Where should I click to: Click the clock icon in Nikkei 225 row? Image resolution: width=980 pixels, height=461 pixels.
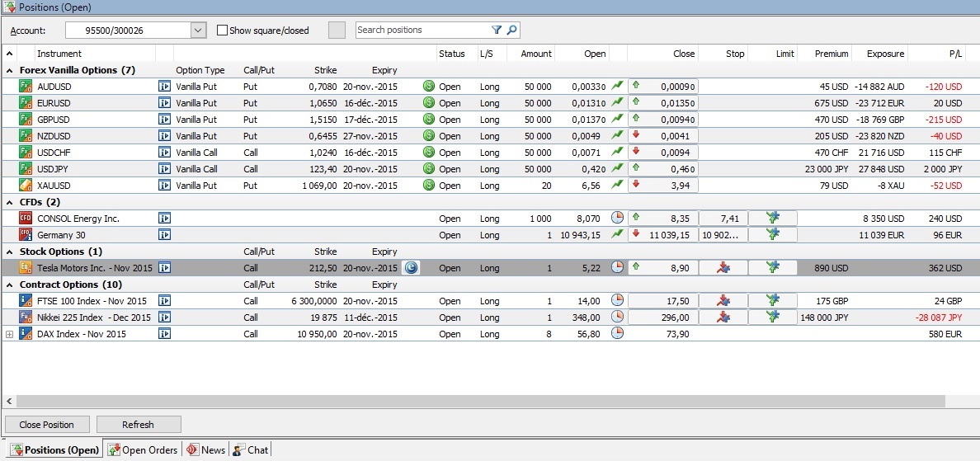point(618,317)
